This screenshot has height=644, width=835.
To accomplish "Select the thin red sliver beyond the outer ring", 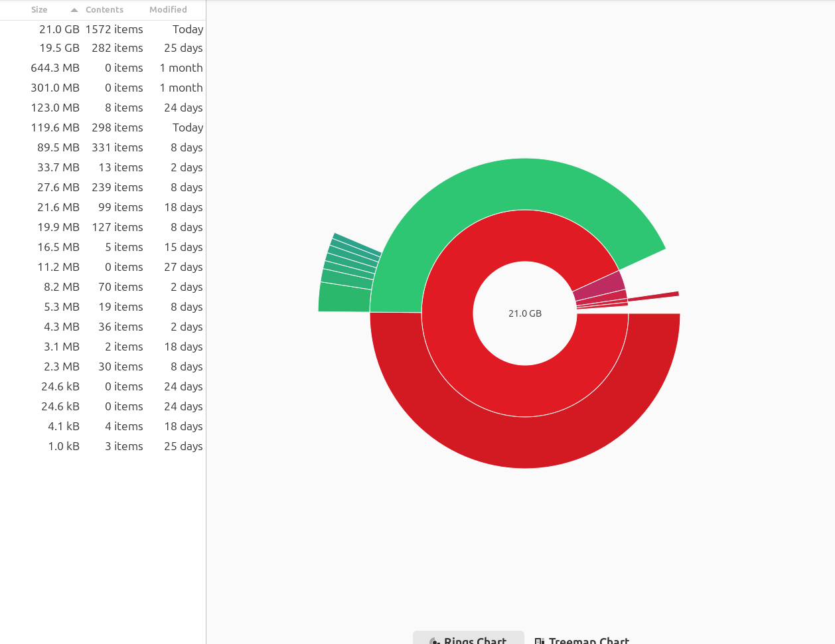I will [654, 296].
